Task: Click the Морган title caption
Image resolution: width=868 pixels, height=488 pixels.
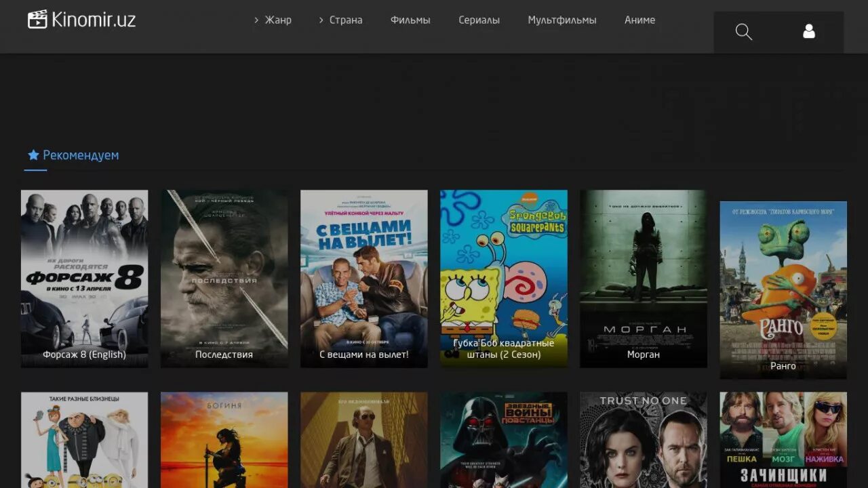Action: tap(644, 354)
